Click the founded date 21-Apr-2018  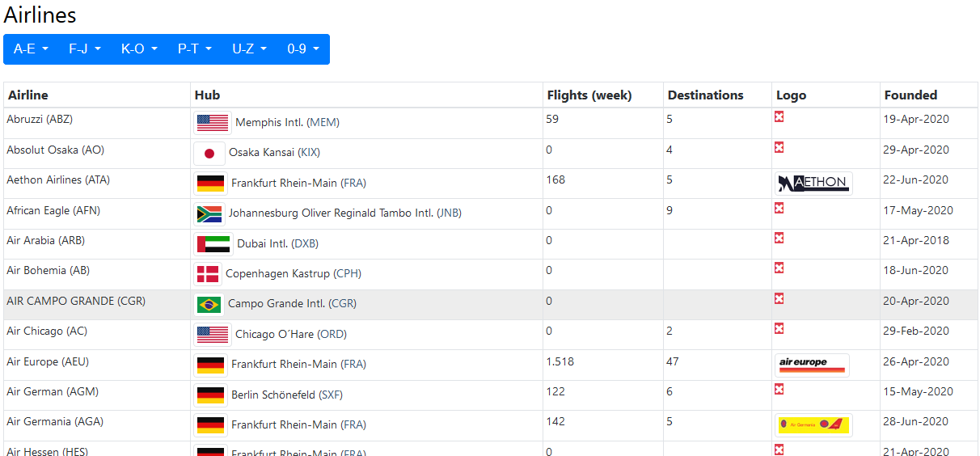(x=916, y=240)
